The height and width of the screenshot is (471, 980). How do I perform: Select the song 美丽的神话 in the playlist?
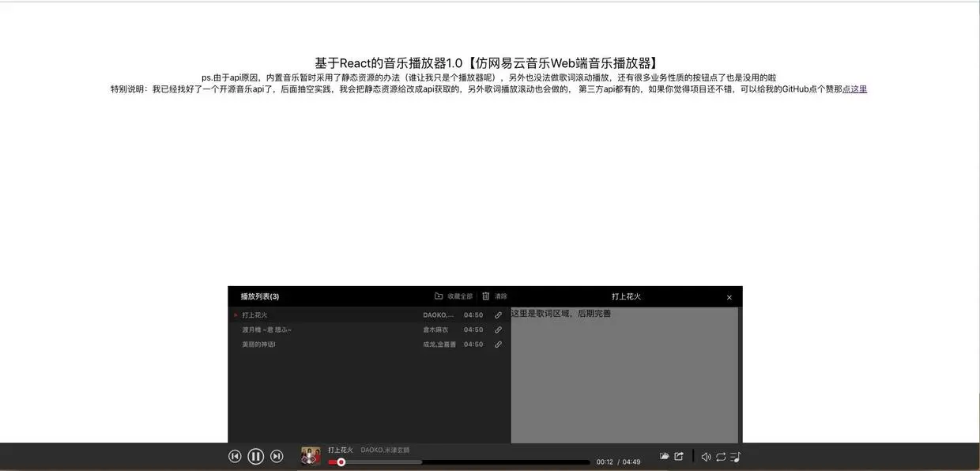(x=258, y=342)
